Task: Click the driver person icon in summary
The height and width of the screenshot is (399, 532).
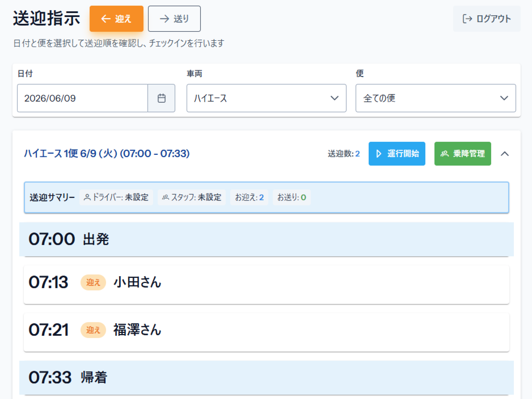Action: 87,197
